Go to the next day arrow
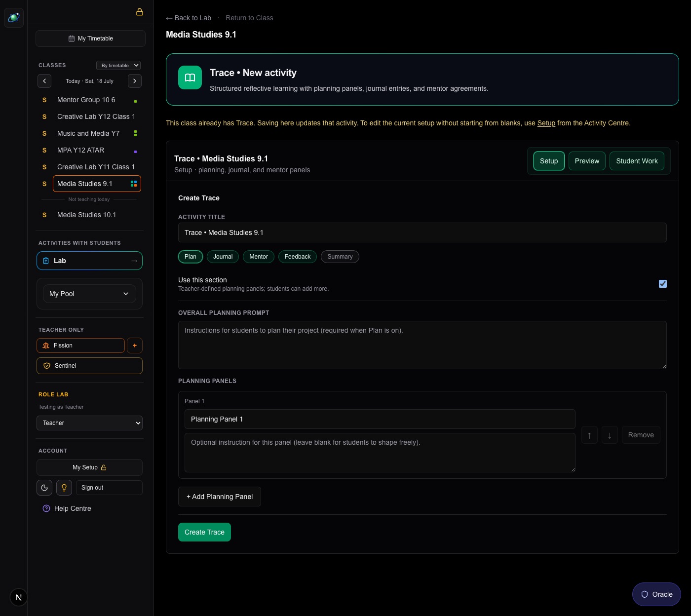The image size is (691, 616). [x=135, y=81]
